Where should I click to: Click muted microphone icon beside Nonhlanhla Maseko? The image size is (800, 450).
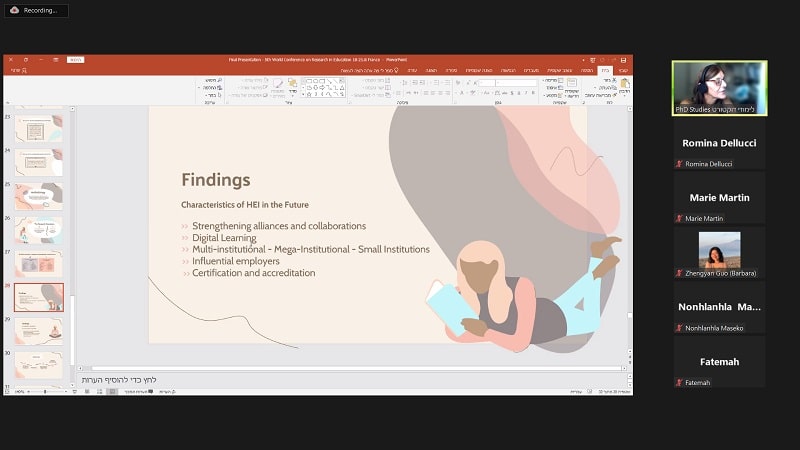[x=679, y=328]
